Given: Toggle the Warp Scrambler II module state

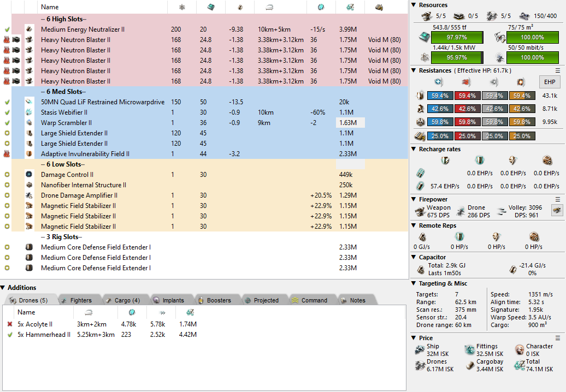Looking at the screenshot, I should (7, 123).
